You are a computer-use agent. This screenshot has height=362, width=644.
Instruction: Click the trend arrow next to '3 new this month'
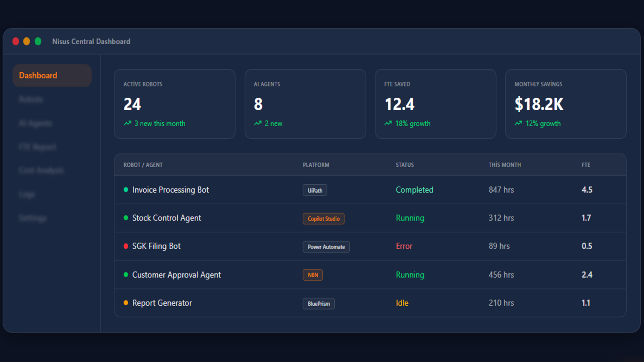click(x=128, y=123)
